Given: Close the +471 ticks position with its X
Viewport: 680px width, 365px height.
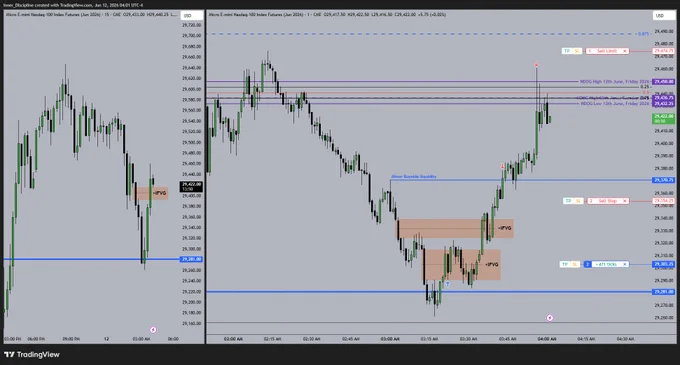Looking at the screenshot, I should [624, 264].
